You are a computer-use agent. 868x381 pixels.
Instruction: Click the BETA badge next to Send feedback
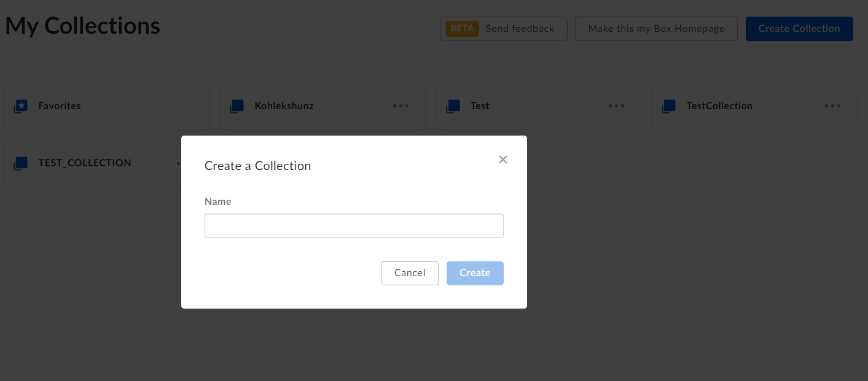tap(462, 28)
